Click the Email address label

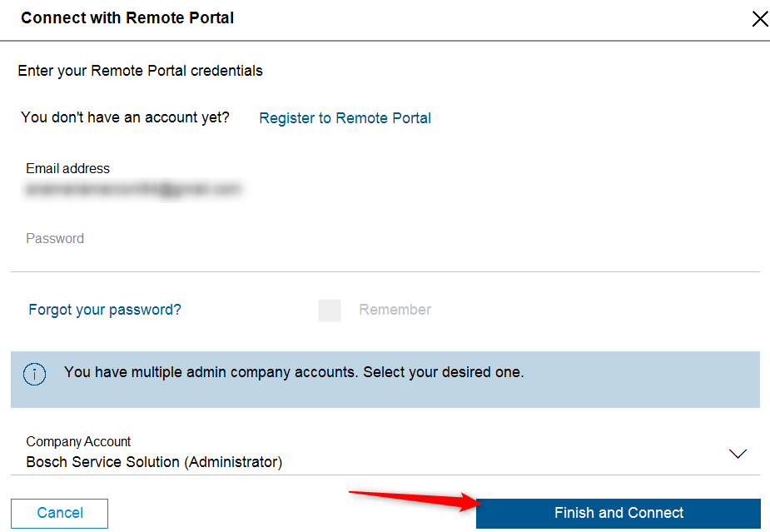coord(67,168)
